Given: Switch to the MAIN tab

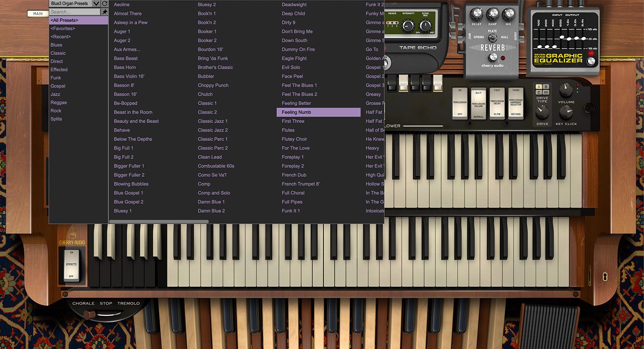Looking at the screenshot, I should [37, 13].
